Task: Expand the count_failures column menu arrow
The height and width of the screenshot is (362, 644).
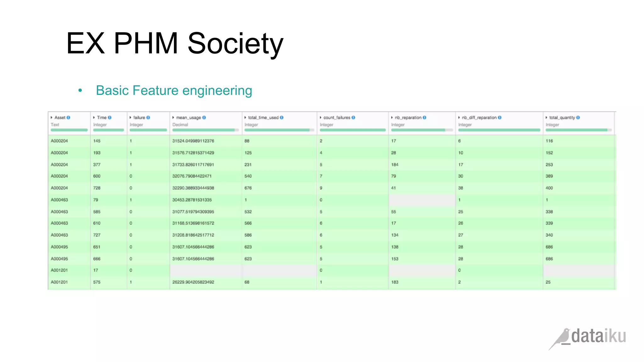Action: (x=321, y=118)
